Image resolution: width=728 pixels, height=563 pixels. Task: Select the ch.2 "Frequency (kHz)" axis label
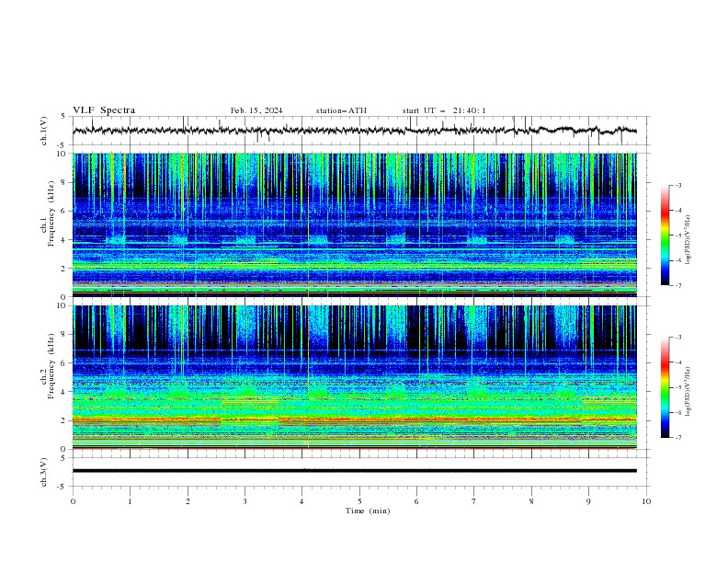click(x=51, y=366)
